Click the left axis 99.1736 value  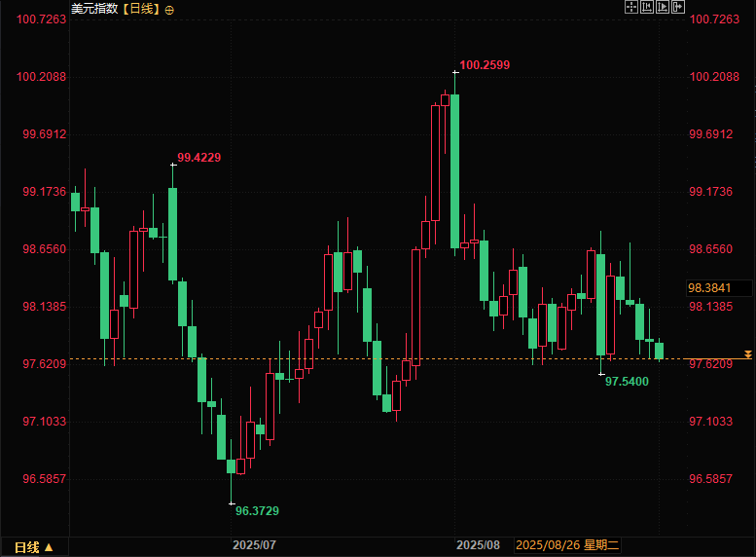click(45, 192)
